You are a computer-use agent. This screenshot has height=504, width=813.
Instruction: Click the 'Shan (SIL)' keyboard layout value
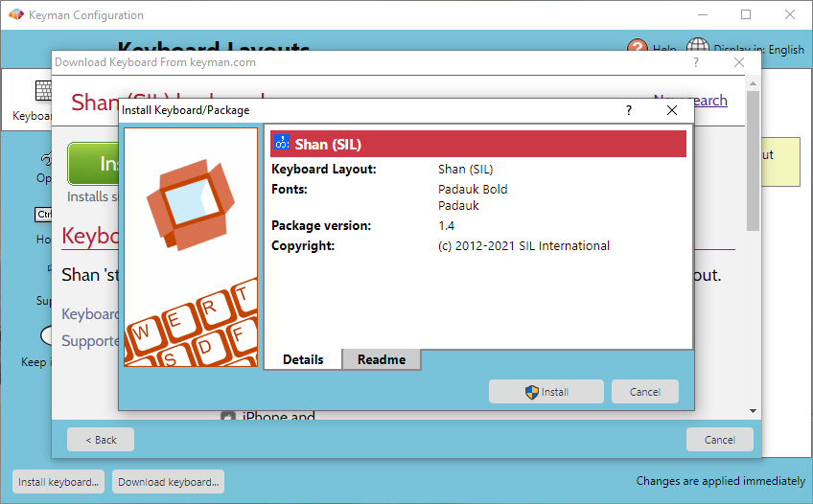pyautogui.click(x=465, y=170)
